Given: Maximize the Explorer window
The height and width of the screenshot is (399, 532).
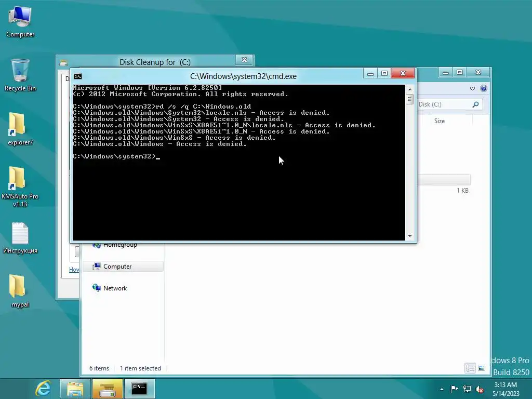Looking at the screenshot, I should pos(460,72).
